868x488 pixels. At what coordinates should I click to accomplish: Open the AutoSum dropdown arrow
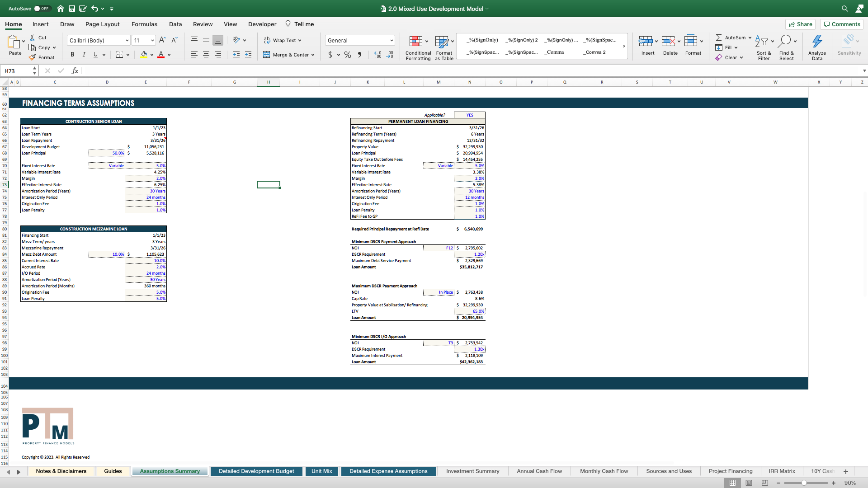click(x=750, y=38)
